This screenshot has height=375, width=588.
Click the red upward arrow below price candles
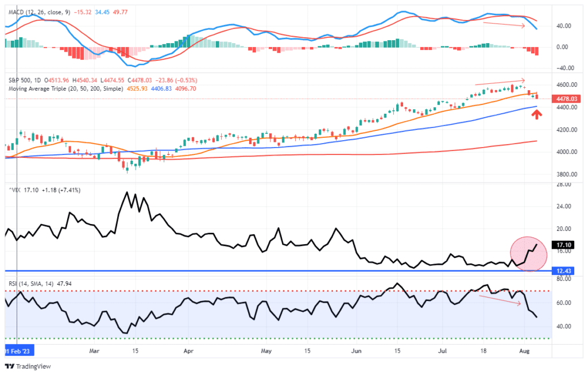click(x=537, y=114)
